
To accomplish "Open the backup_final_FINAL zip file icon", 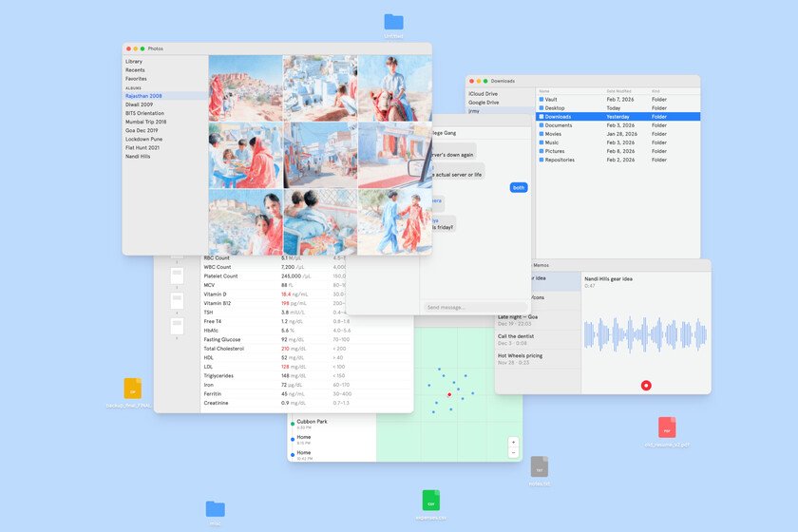I will tap(133, 388).
